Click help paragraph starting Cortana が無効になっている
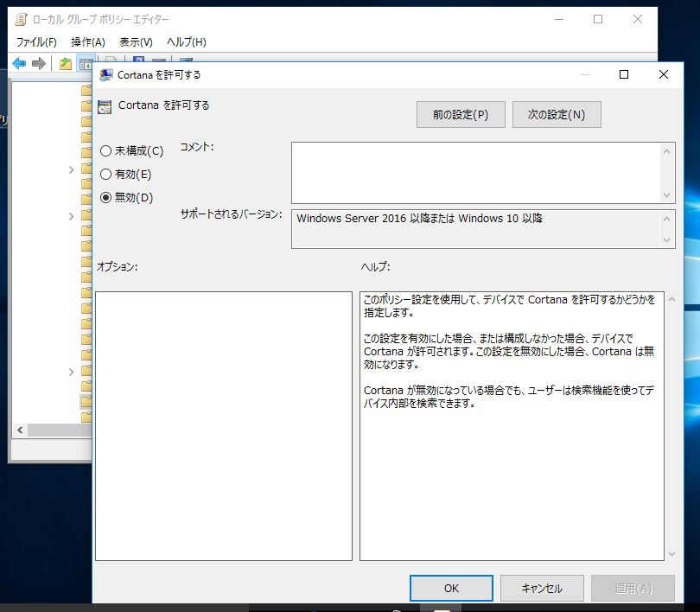 pyautogui.click(x=509, y=397)
